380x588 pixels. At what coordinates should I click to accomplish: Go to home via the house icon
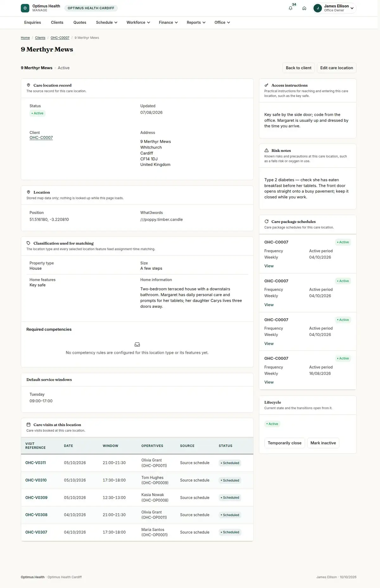304,8
